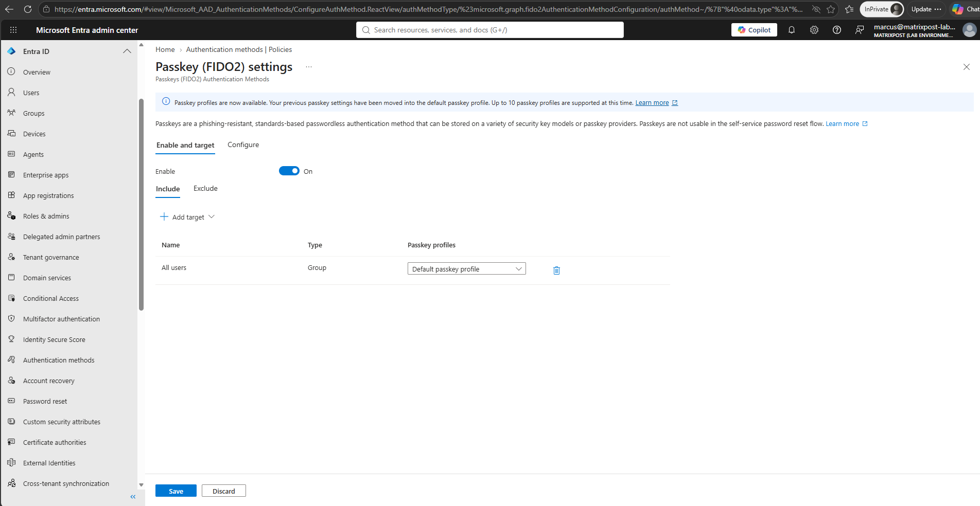Collapse the Entra ID section
980x506 pixels.
127,51
